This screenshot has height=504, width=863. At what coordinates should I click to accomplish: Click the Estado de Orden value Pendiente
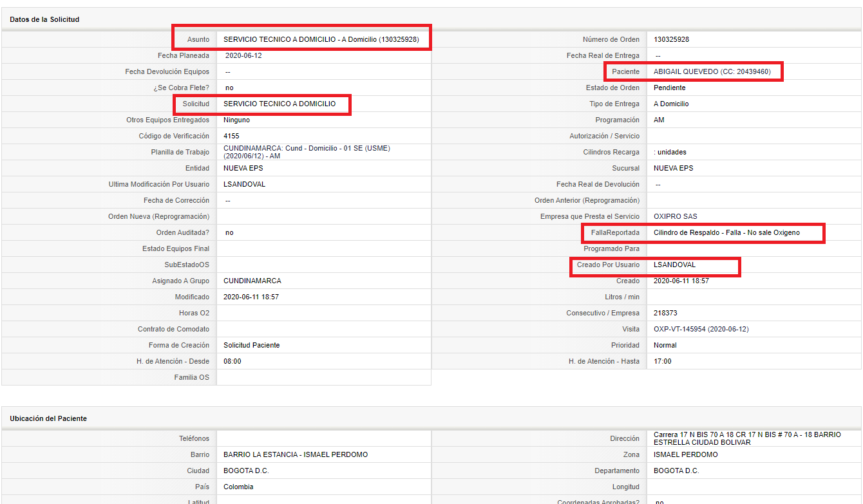coord(669,88)
